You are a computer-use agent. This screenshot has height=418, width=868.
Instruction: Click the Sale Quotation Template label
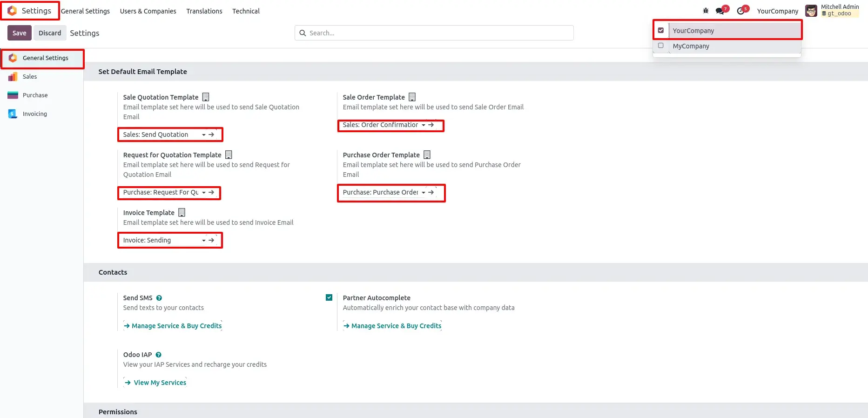coord(161,97)
